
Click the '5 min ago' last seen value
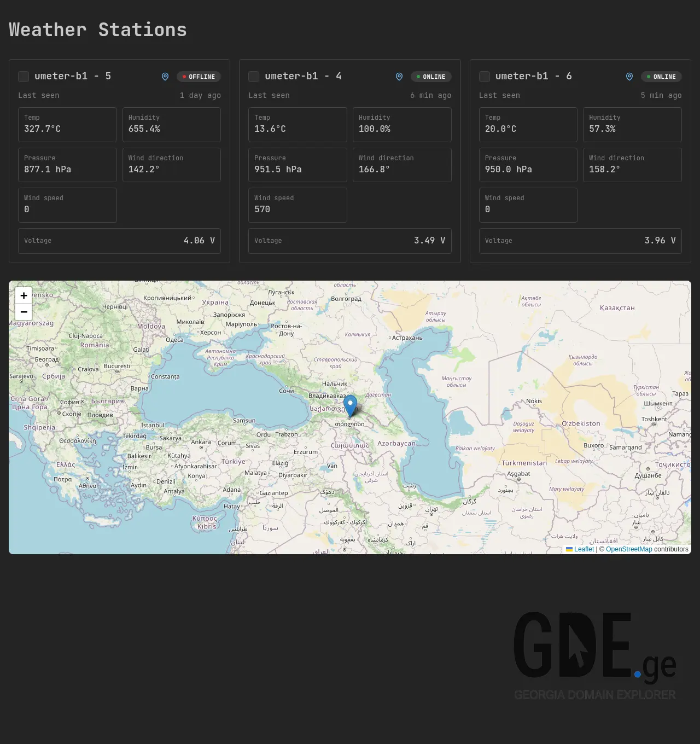click(x=661, y=95)
